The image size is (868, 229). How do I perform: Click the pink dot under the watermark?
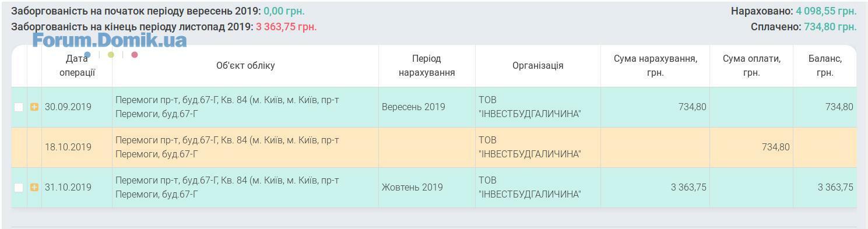point(135,55)
